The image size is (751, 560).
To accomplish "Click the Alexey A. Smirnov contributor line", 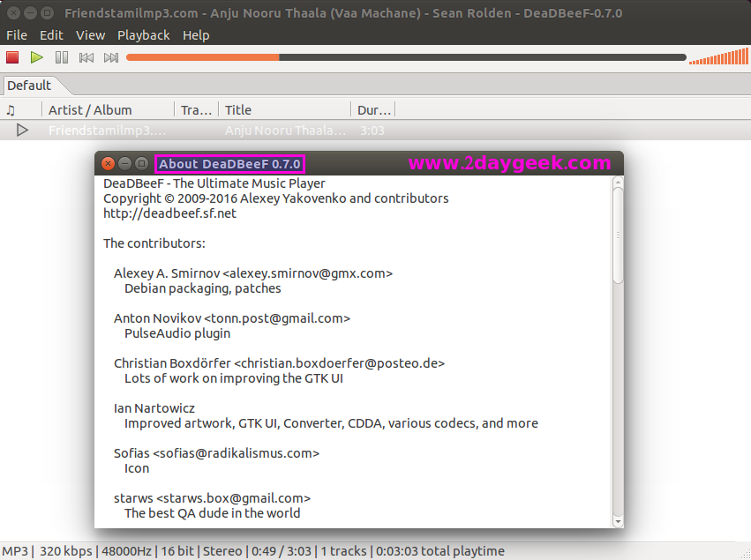I will (x=253, y=273).
